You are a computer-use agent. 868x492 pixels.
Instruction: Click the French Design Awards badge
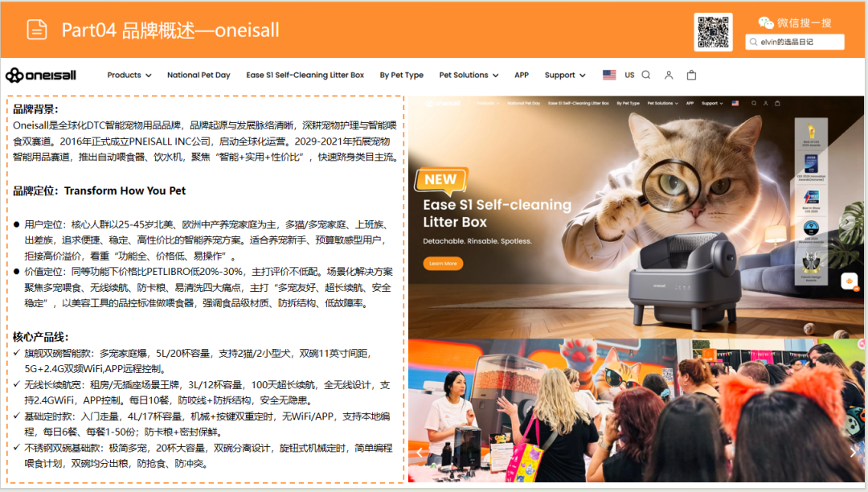click(x=811, y=266)
